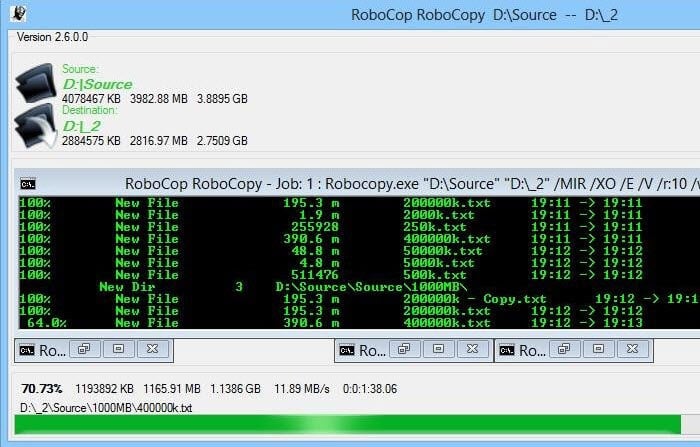Close the rightmost minimized Ro... window
The width and height of the screenshot is (700, 447).
[x=633, y=349]
